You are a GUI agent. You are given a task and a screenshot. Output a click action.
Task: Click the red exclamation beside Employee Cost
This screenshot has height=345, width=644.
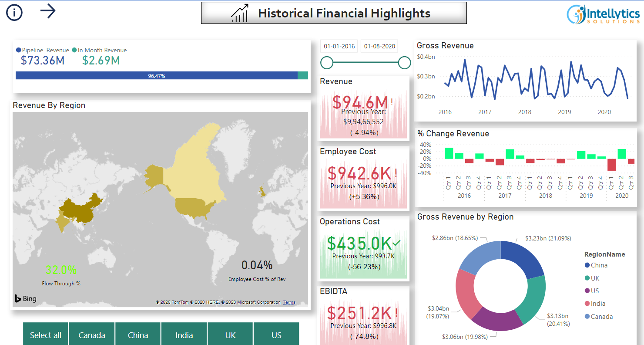(396, 173)
